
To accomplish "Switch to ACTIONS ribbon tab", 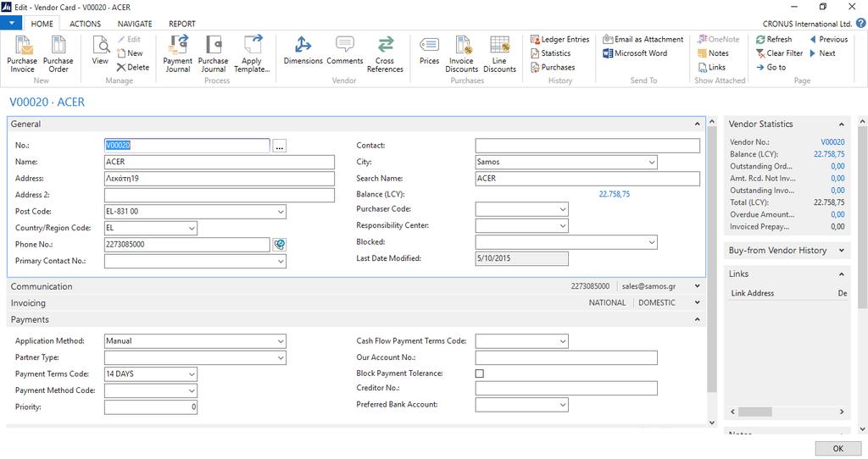I will coord(86,24).
